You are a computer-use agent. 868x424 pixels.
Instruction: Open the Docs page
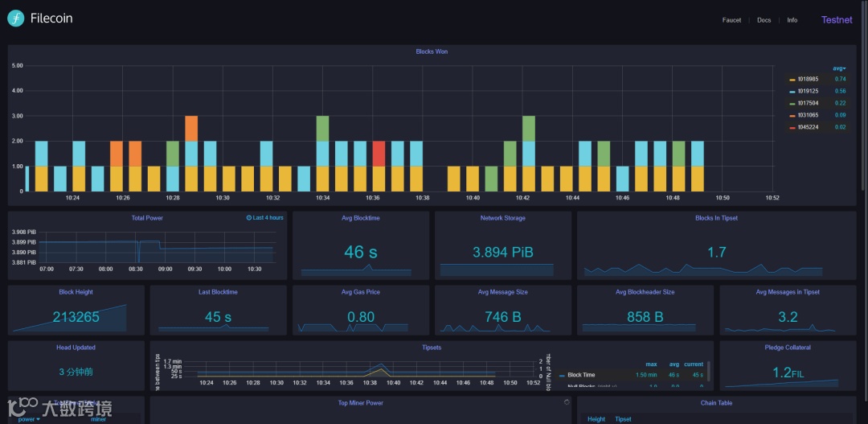pos(764,20)
